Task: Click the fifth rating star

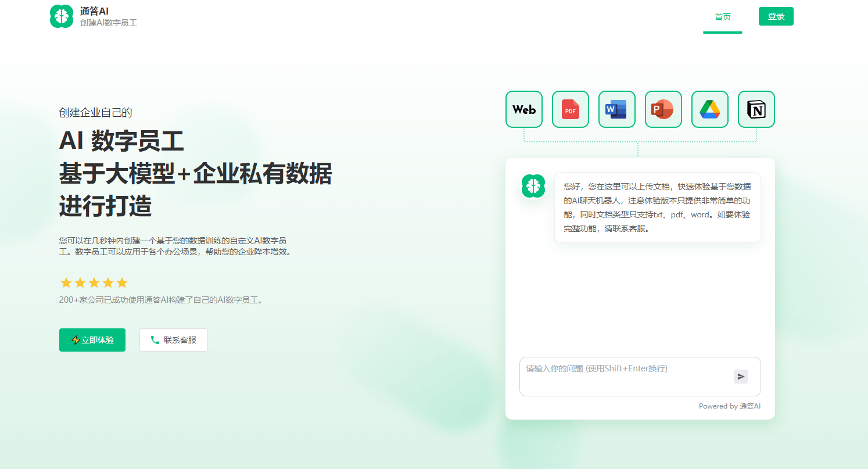Action: click(121, 282)
